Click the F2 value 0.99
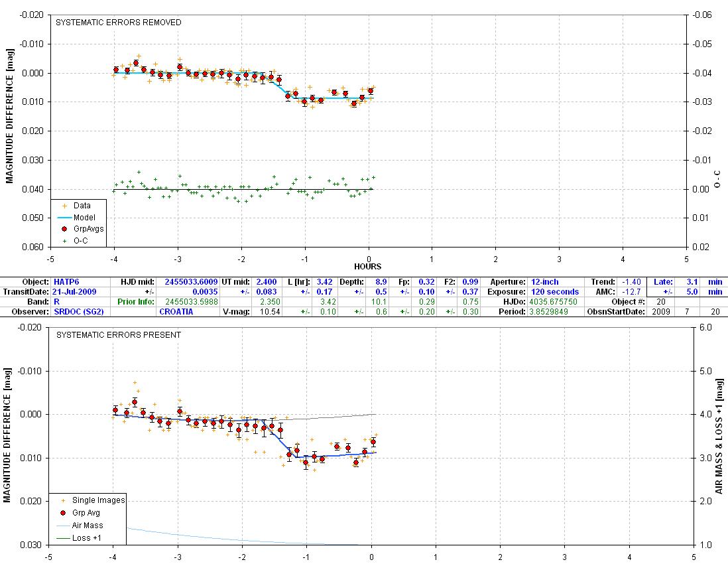Screen dimensions: 728x564 click(470, 282)
